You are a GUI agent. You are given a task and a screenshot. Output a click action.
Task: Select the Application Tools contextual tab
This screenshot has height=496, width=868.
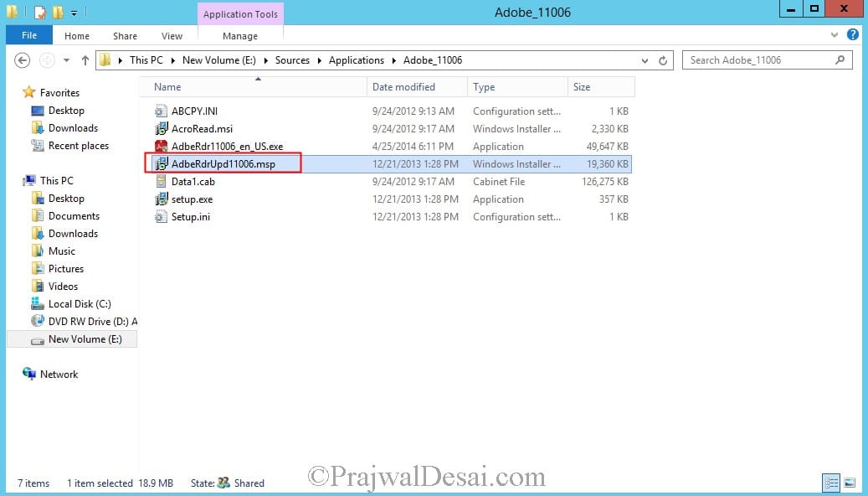pos(240,14)
